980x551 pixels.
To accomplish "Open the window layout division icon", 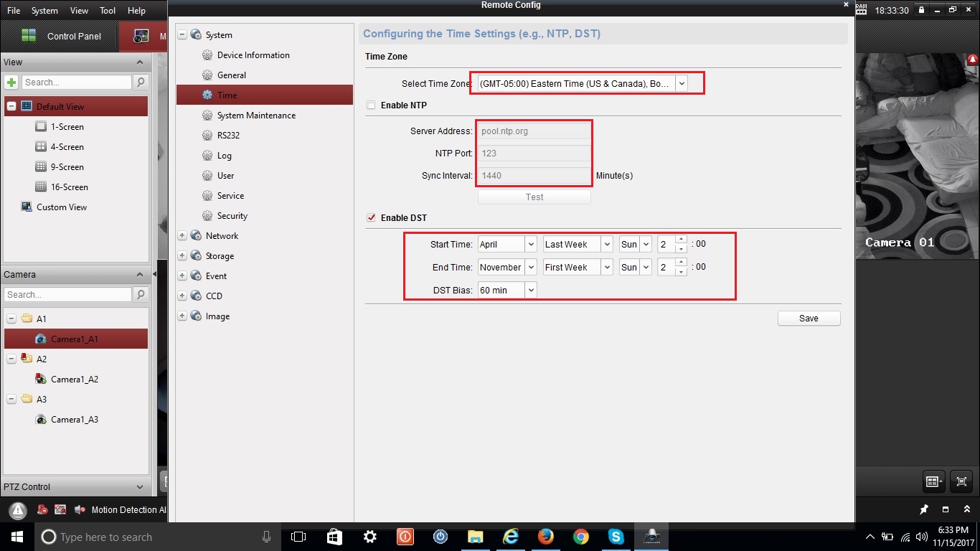I will pos(933,481).
